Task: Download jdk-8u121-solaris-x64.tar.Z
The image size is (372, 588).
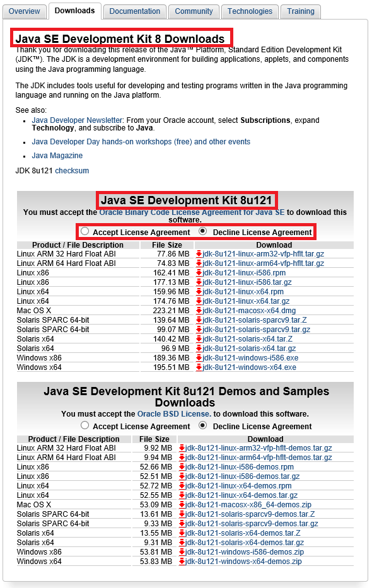Action: (247, 339)
